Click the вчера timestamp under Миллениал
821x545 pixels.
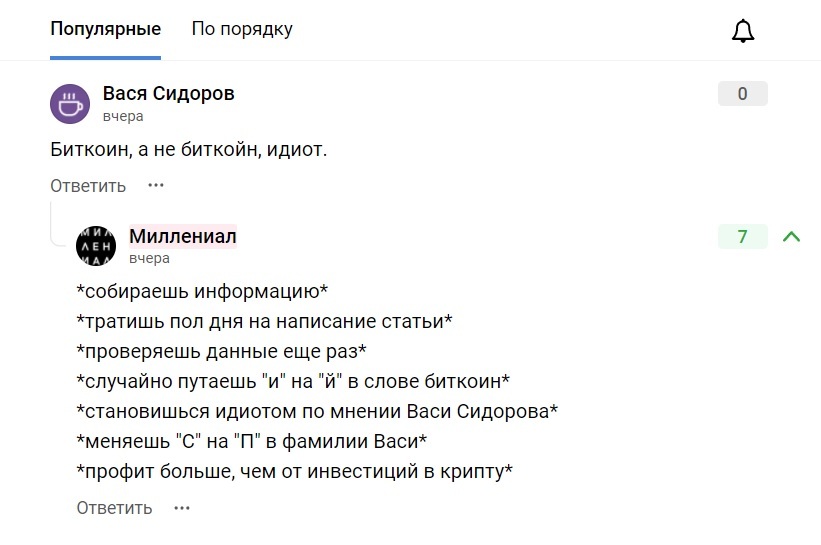click(x=149, y=258)
